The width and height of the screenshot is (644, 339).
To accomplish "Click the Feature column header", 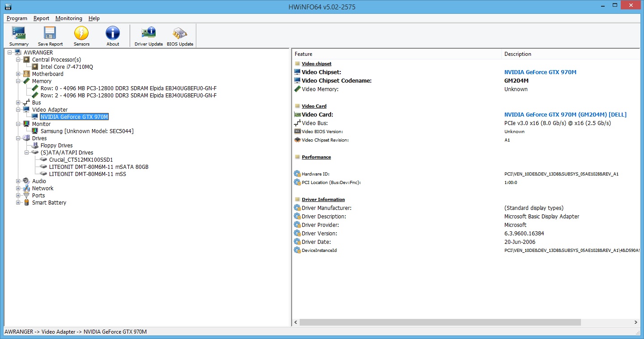I will [397, 54].
